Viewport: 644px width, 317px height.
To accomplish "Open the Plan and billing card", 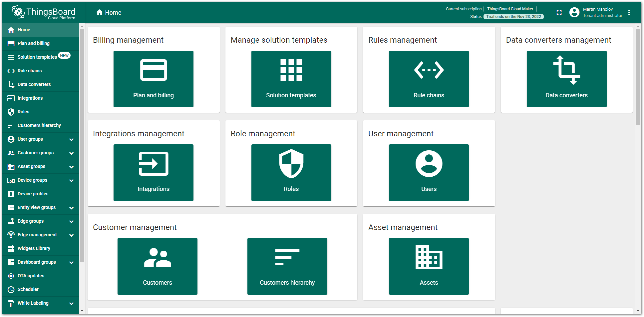I will pyautogui.click(x=153, y=79).
